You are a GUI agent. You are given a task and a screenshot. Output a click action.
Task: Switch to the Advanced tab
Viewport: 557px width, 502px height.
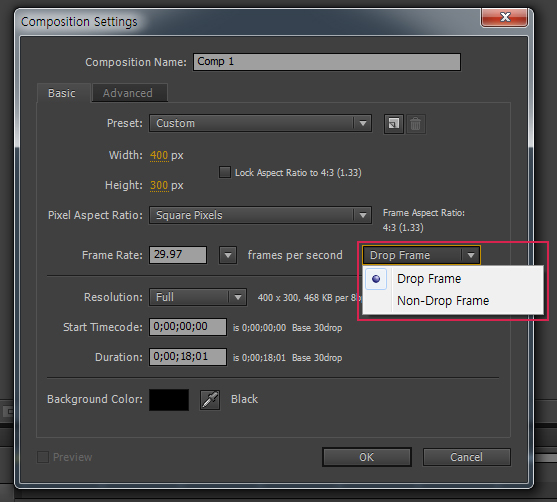(130, 93)
